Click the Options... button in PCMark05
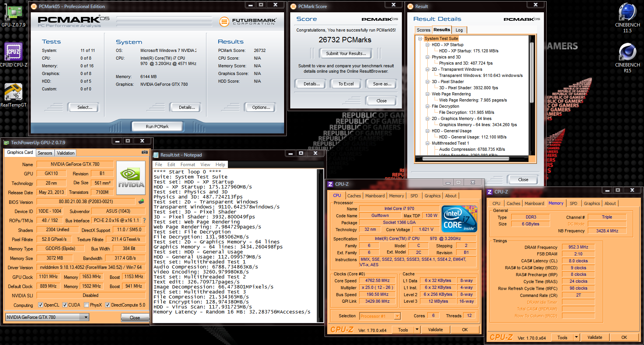This screenshot has width=644, height=345. coord(261,107)
